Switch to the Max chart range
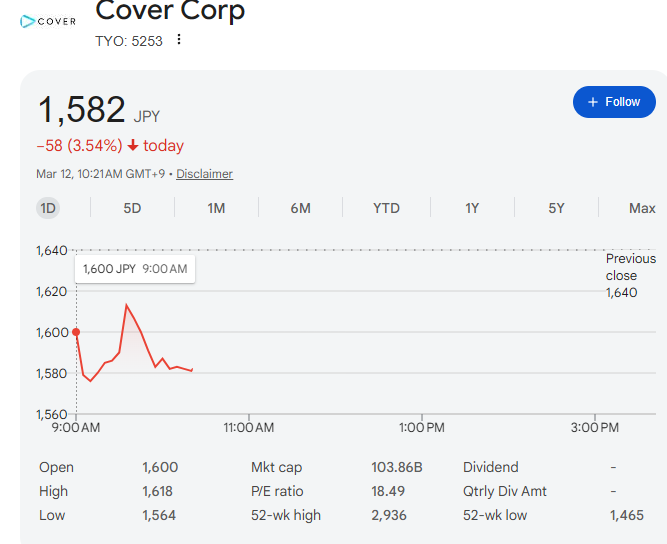The width and height of the screenshot is (667, 544). pos(642,208)
